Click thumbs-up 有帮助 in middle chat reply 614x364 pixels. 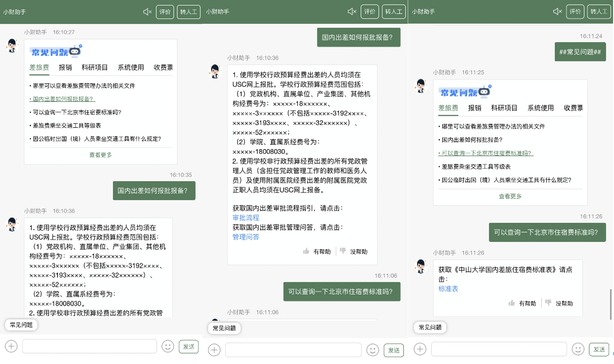point(317,252)
